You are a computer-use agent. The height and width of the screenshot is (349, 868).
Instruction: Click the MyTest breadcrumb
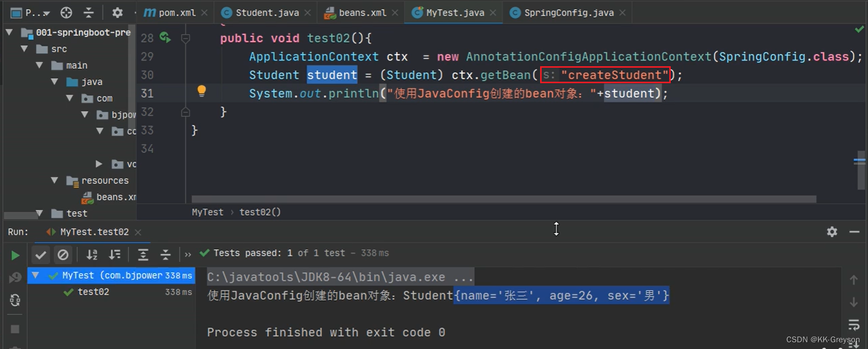tap(208, 212)
